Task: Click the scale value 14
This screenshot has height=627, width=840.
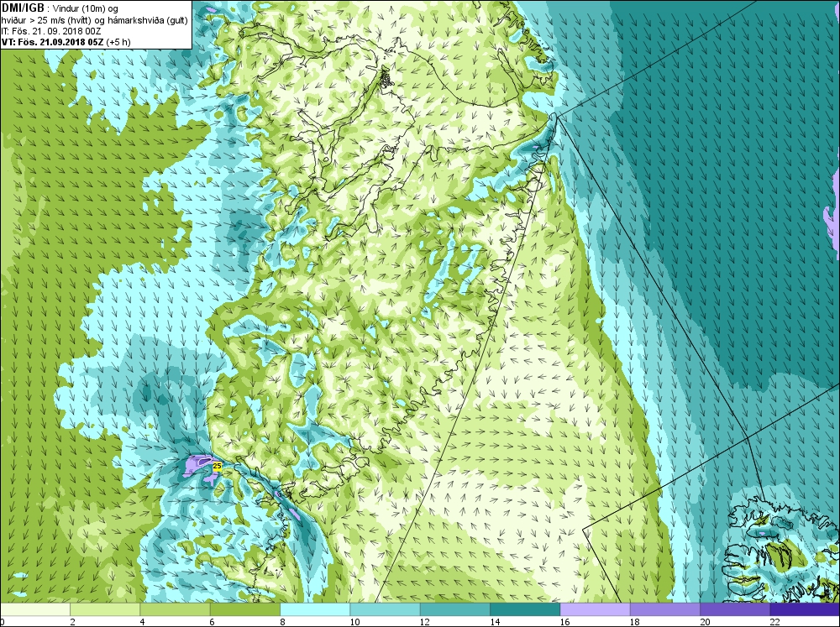Action: coord(495,622)
